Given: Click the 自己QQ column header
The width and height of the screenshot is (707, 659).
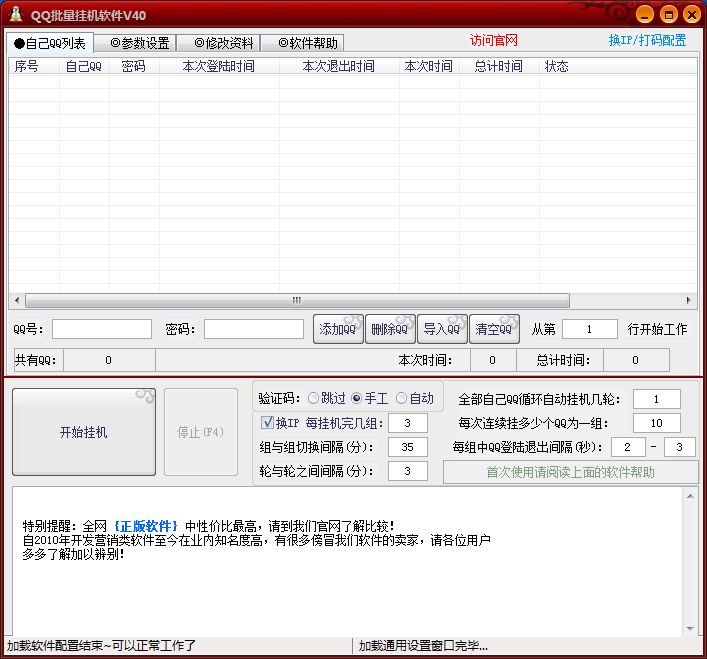Looking at the screenshot, I should pyautogui.click(x=84, y=66).
